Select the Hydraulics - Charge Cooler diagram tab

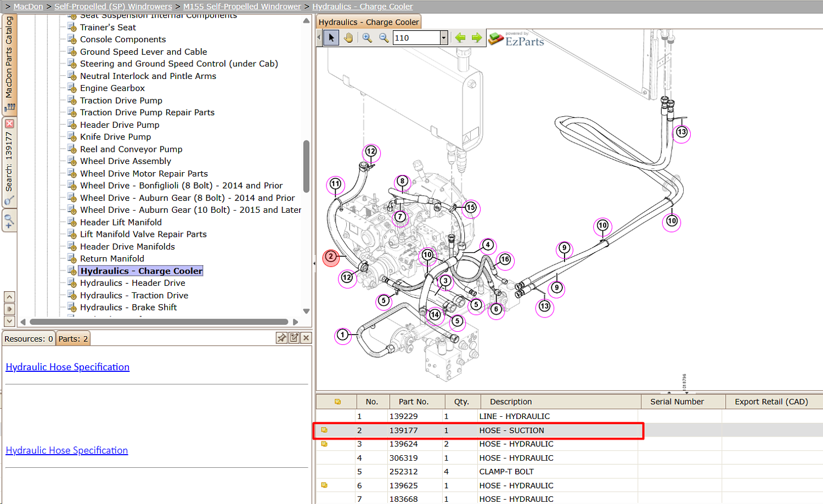click(x=369, y=22)
